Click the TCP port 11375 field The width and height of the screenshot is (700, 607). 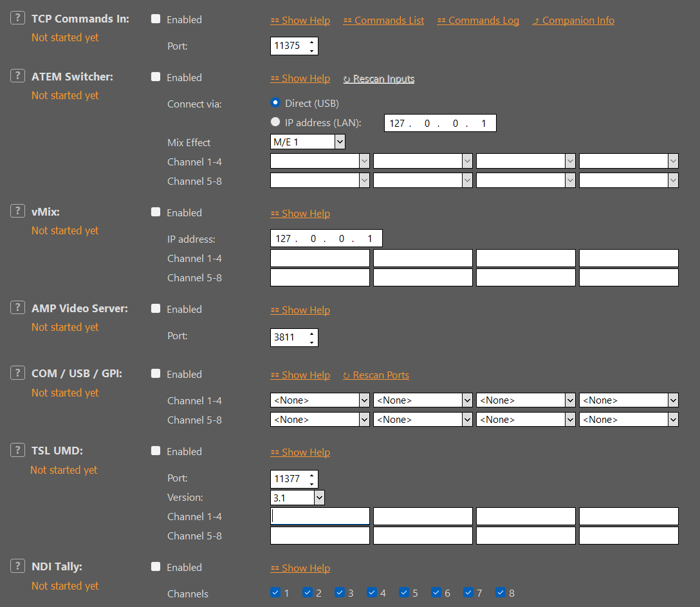pos(294,46)
